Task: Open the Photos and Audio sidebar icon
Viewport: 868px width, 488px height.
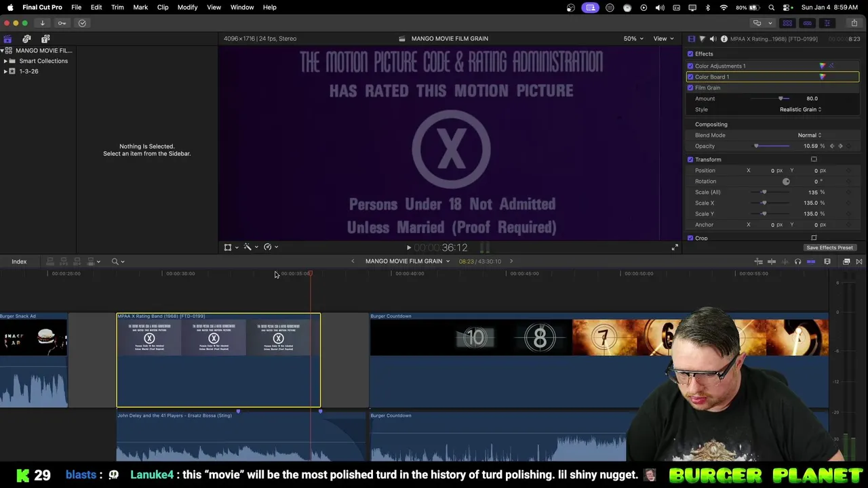Action: click(x=26, y=39)
